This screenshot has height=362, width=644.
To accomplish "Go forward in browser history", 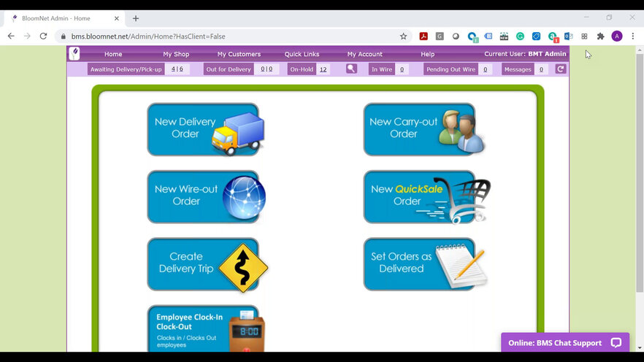I will 27,36.
